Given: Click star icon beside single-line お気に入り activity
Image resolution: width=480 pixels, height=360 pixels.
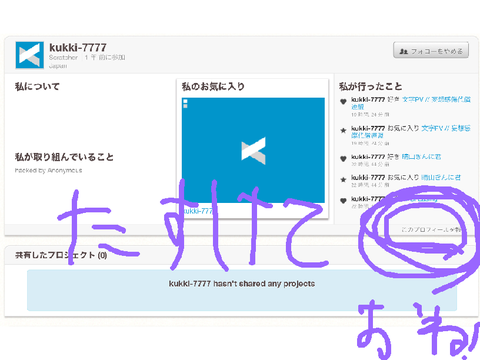Looking at the screenshot, I should 343,180.
